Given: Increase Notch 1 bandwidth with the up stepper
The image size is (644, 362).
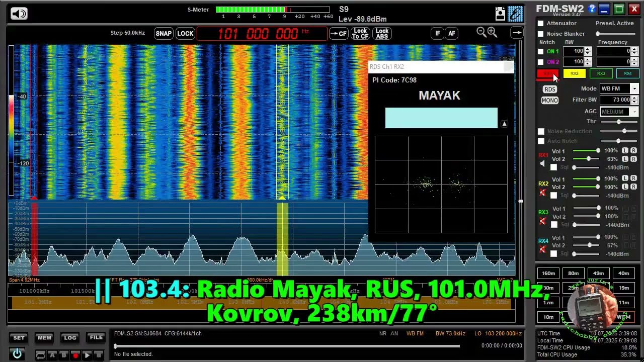Looking at the screenshot, I should [588, 49].
